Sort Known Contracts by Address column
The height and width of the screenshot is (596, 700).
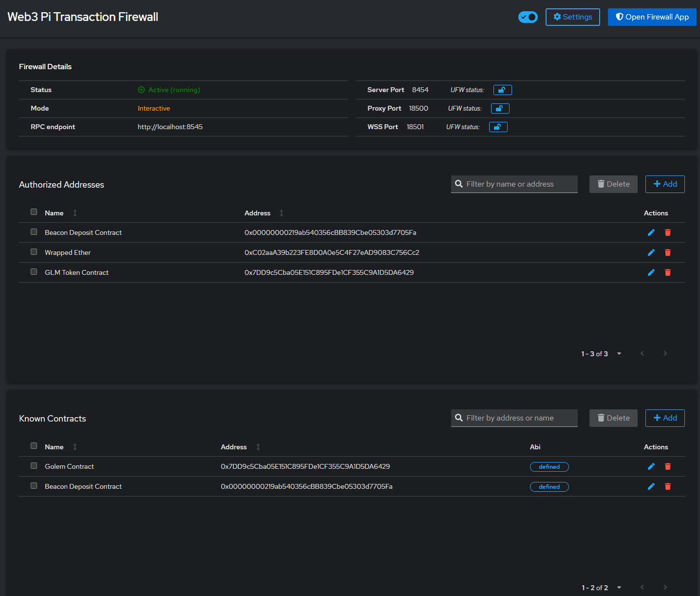(234, 447)
